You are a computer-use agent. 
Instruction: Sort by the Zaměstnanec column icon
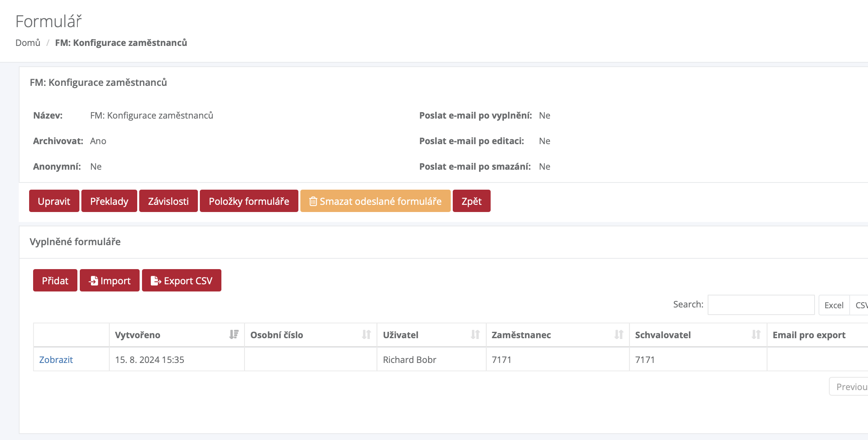619,335
